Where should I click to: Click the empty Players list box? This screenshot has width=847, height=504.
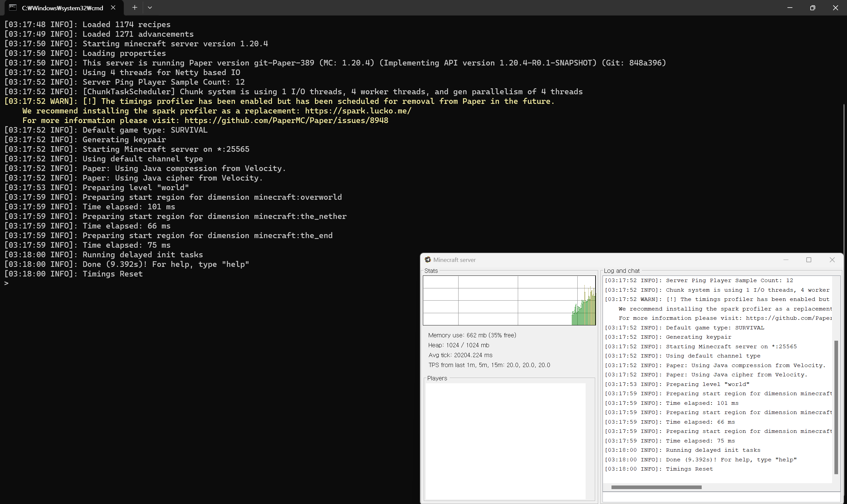tap(505, 441)
